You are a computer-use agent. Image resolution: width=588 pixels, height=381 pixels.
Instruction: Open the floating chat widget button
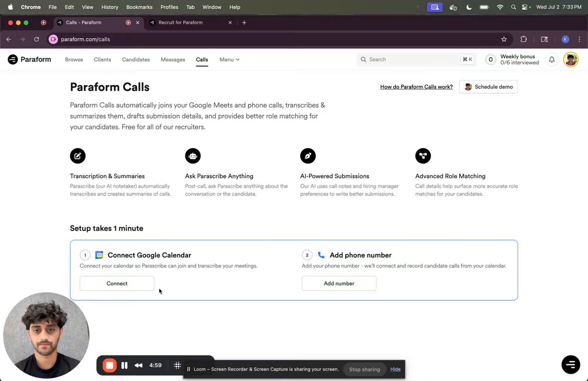[571, 364]
